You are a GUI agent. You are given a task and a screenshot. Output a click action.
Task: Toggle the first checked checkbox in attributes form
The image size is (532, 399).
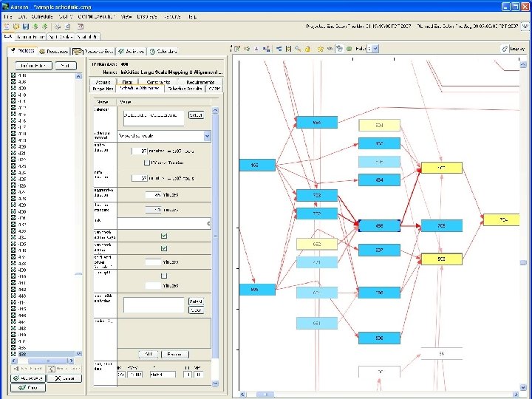[x=164, y=236]
